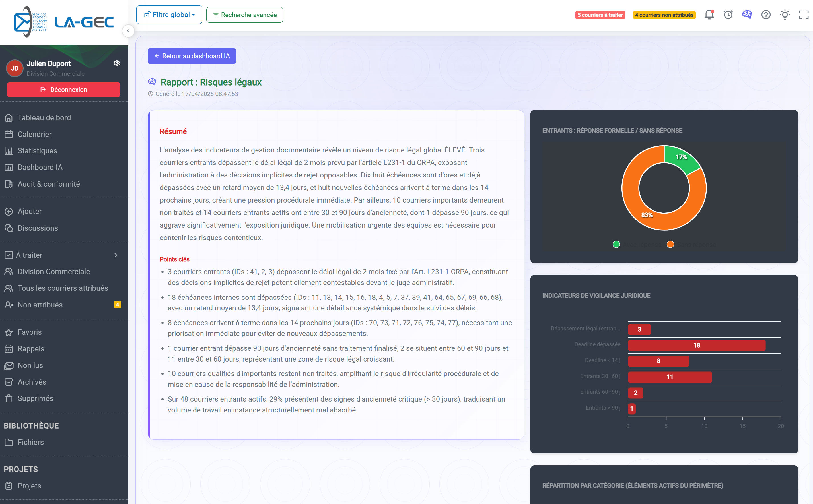Select the green 'Avec réponse' color dot
Viewport: 813px width, 504px height.
616,244
